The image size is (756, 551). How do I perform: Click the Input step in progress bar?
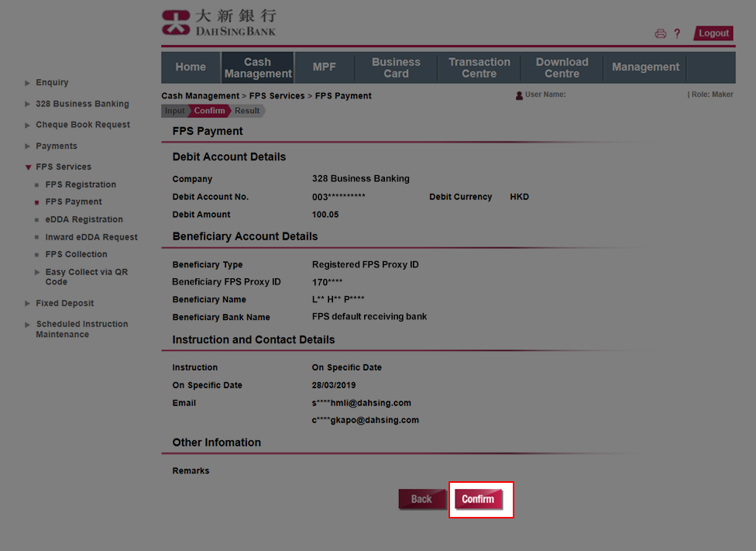pos(174,111)
